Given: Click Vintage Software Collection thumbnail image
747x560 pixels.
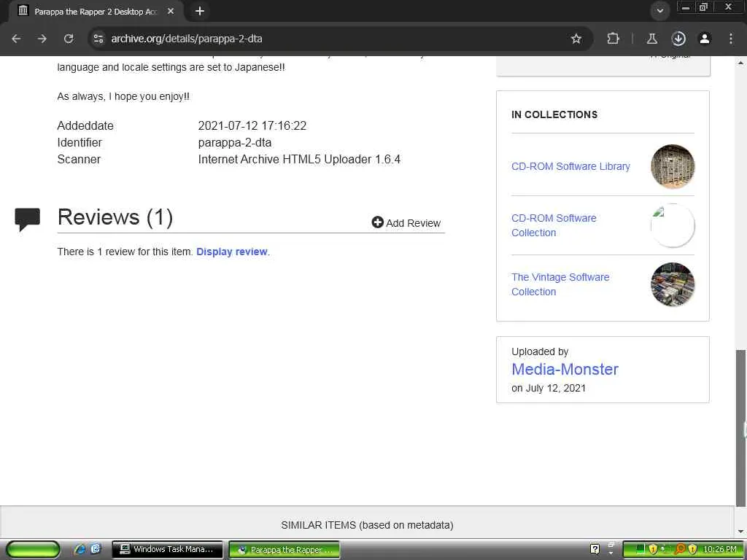Looking at the screenshot, I should pyautogui.click(x=672, y=284).
